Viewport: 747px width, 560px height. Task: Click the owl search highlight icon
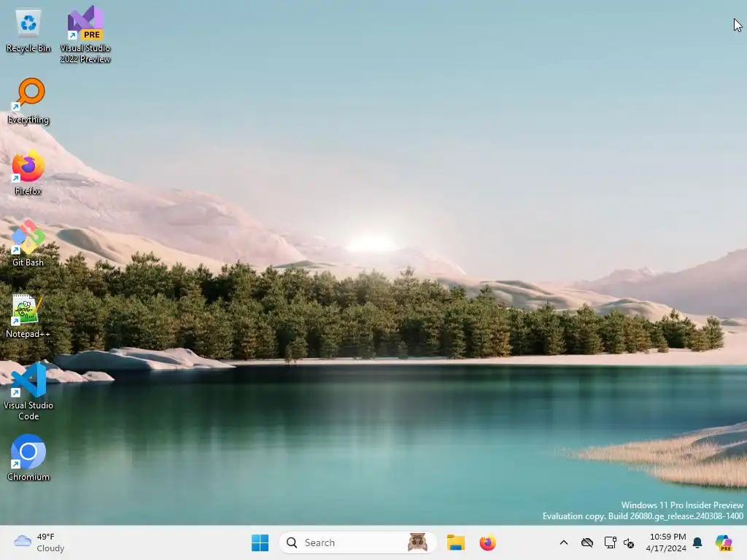pyautogui.click(x=417, y=542)
